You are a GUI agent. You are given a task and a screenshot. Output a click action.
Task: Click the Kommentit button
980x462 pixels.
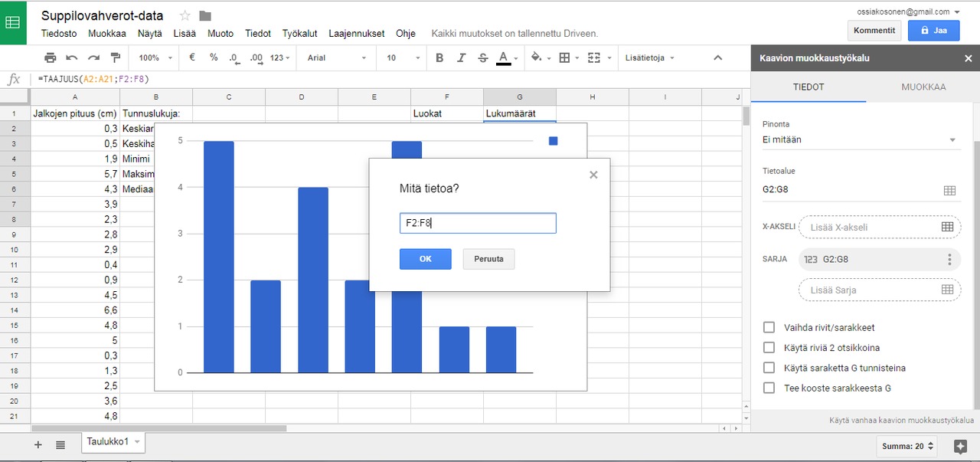[874, 31]
